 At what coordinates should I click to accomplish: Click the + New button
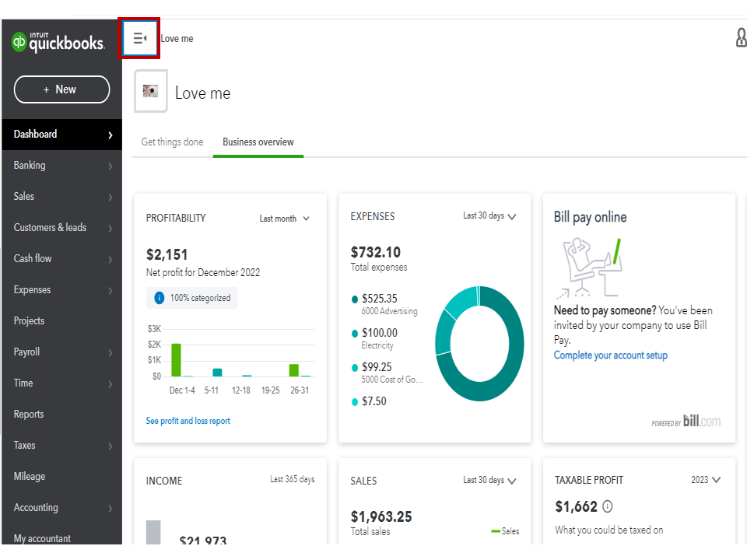tap(61, 89)
